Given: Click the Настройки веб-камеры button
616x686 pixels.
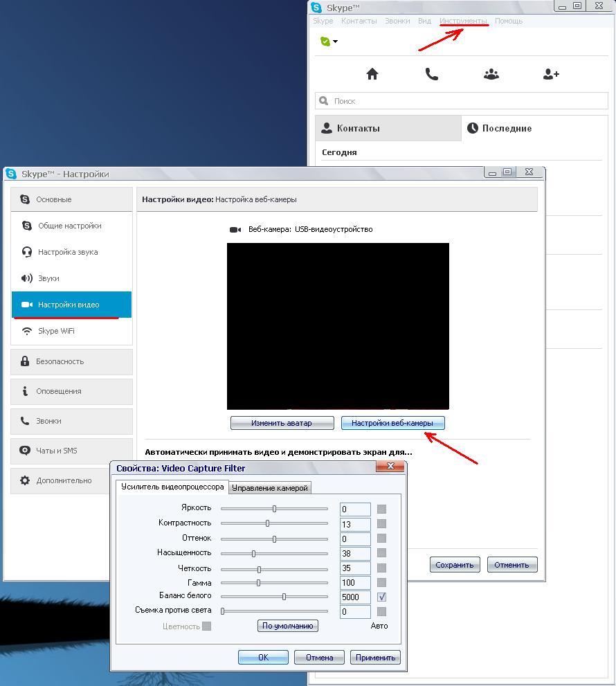Looking at the screenshot, I should [x=392, y=423].
